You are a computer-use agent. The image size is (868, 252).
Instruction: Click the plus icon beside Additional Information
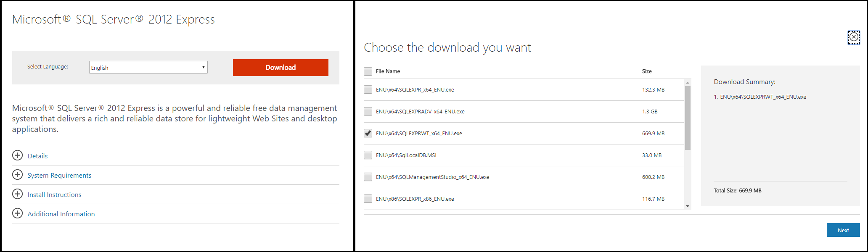coord(17,213)
